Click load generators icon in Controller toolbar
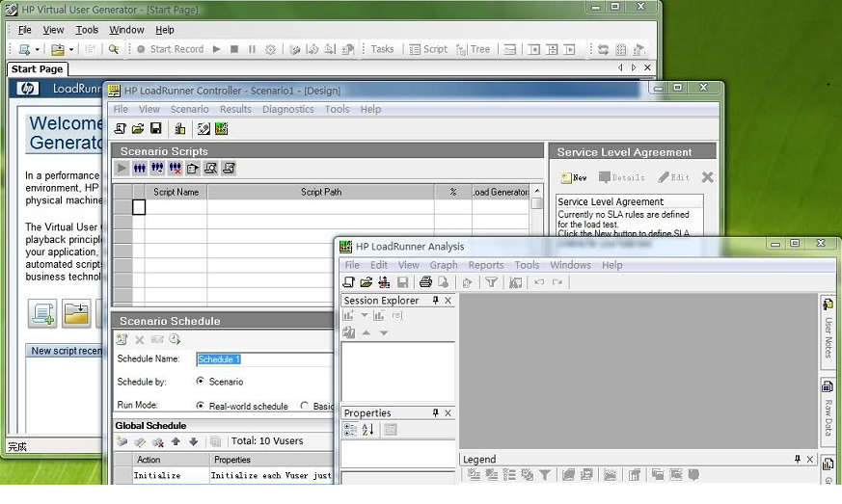 tap(180, 129)
